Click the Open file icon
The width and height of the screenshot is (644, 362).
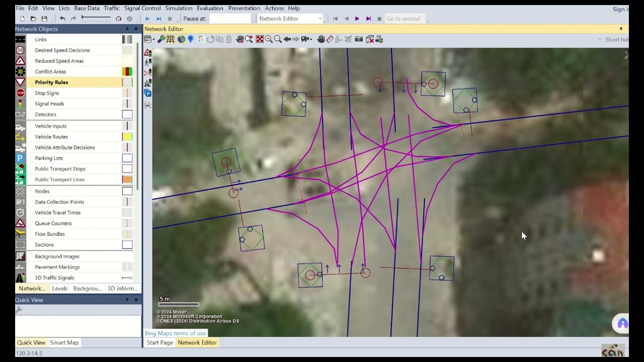(33, 19)
